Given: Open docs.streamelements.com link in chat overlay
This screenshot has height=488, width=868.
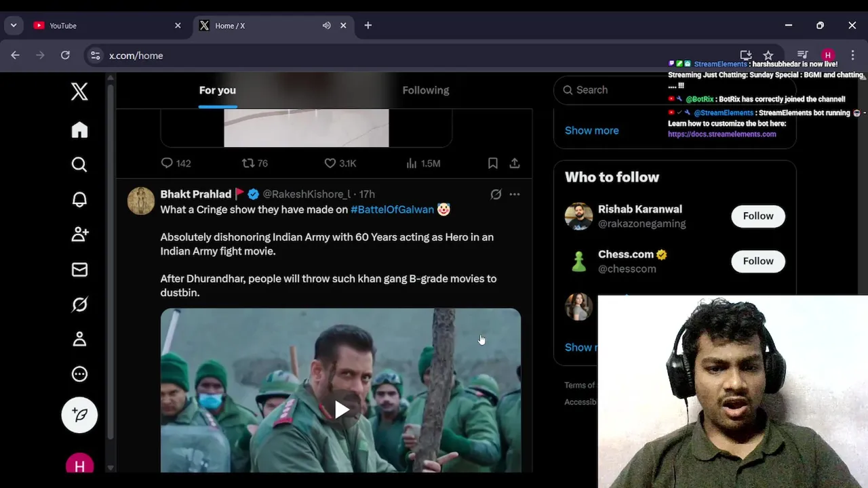Looking at the screenshot, I should pos(722,134).
